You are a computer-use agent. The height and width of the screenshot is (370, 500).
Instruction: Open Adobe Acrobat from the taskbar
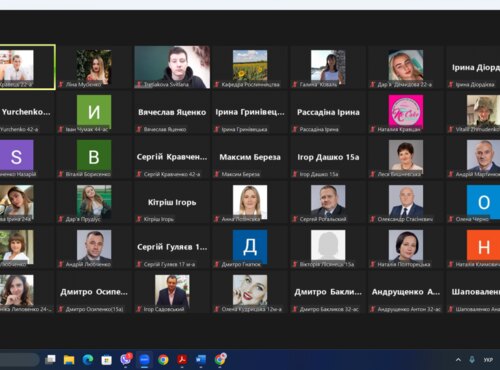point(182,360)
